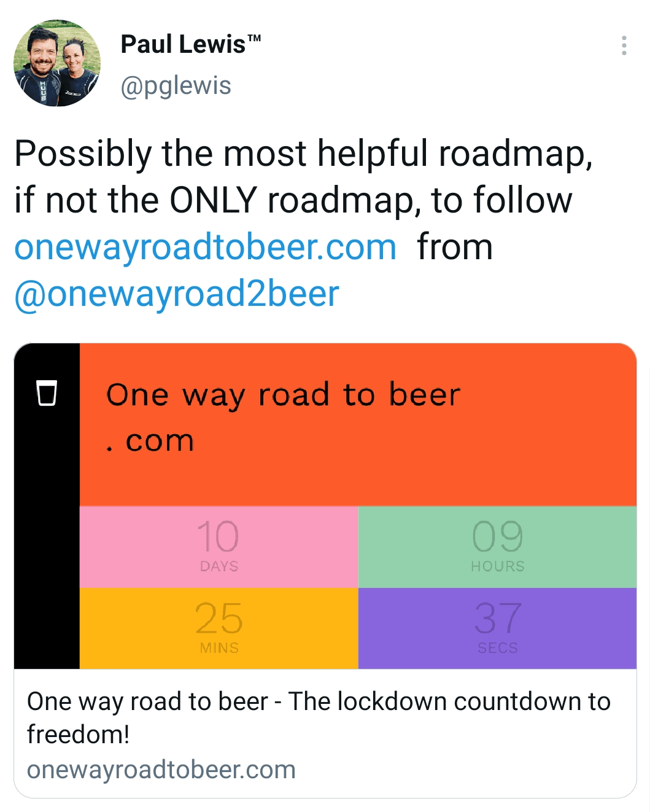Click the 'Possibly the most helpful roadmap' text
650x812 pixels.
click(x=303, y=154)
